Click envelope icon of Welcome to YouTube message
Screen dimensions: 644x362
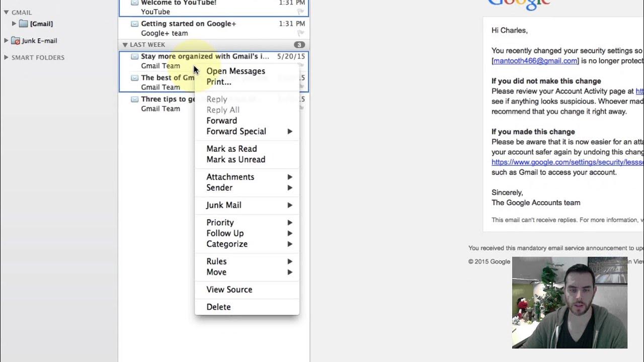135,3
